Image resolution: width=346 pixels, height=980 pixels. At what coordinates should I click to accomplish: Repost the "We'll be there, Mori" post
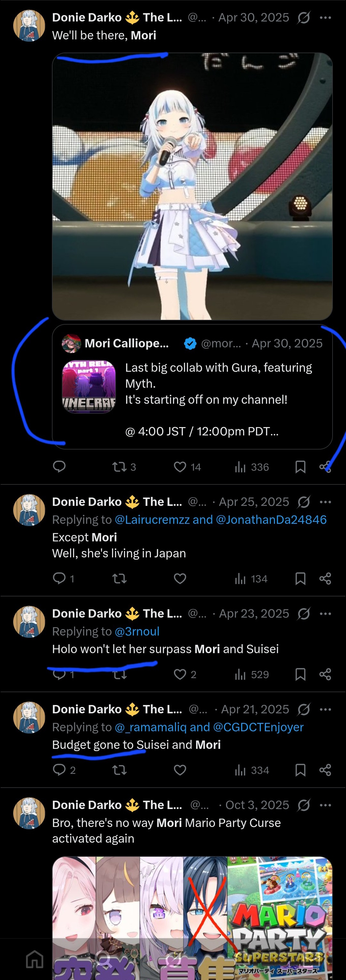[119, 467]
